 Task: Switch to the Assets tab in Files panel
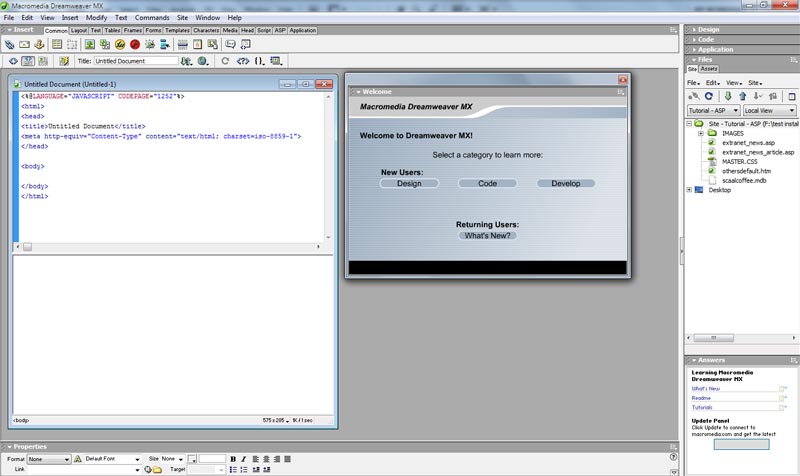point(709,69)
